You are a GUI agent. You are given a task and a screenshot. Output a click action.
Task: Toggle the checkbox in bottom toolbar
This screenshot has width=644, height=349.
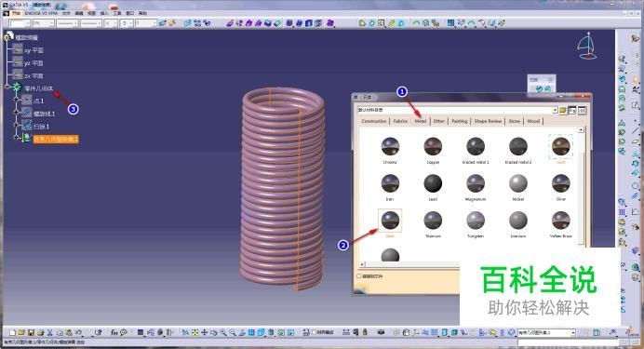pos(315,332)
